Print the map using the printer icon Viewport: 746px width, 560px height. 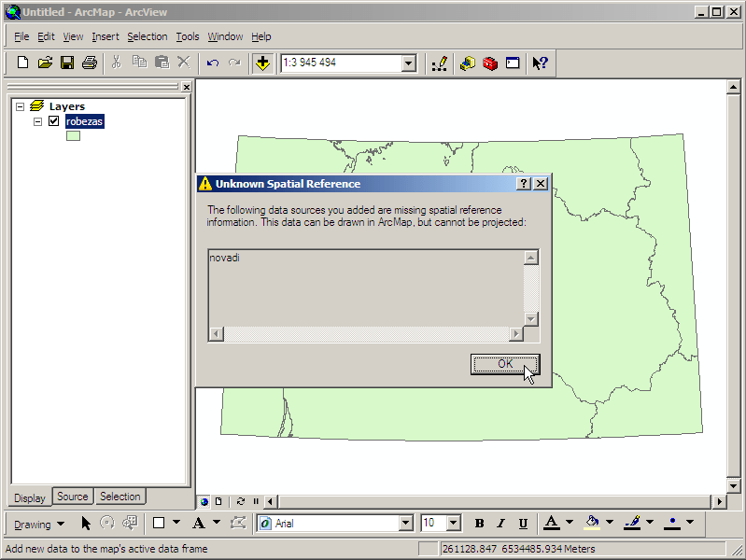90,63
